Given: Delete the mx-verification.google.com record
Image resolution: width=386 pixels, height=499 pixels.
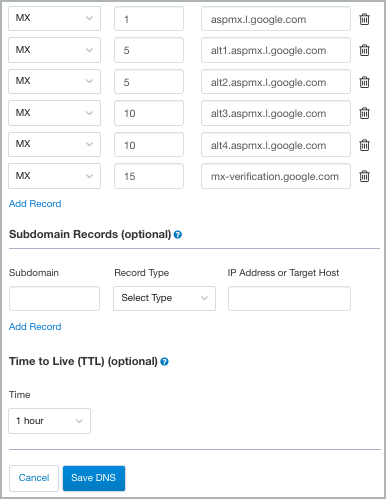Looking at the screenshot, I should click(x=364, y=176).
